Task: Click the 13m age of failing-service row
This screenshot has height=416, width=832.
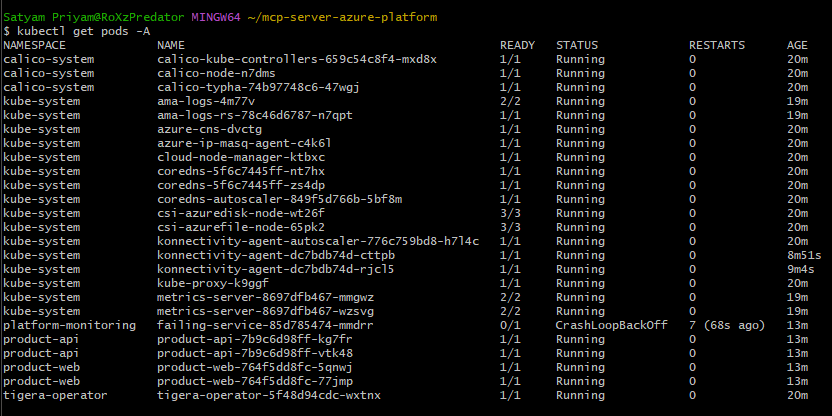Action: (797, 325)
